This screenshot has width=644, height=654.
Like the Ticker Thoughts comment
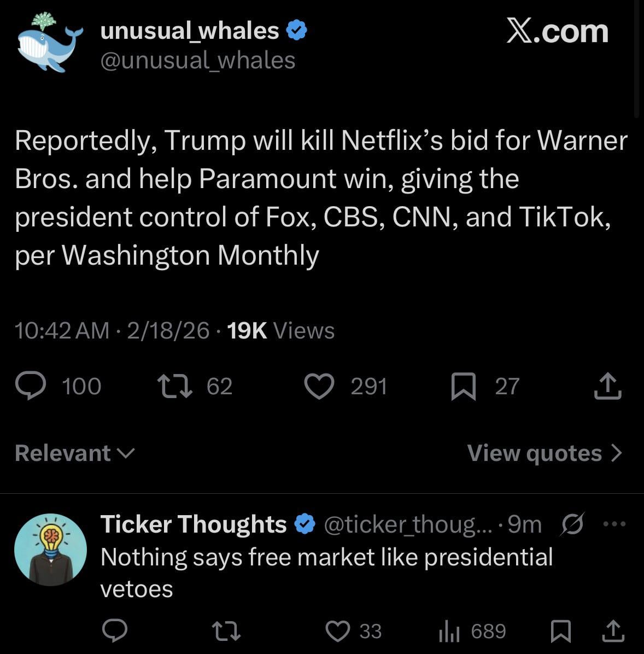point(338,631)
